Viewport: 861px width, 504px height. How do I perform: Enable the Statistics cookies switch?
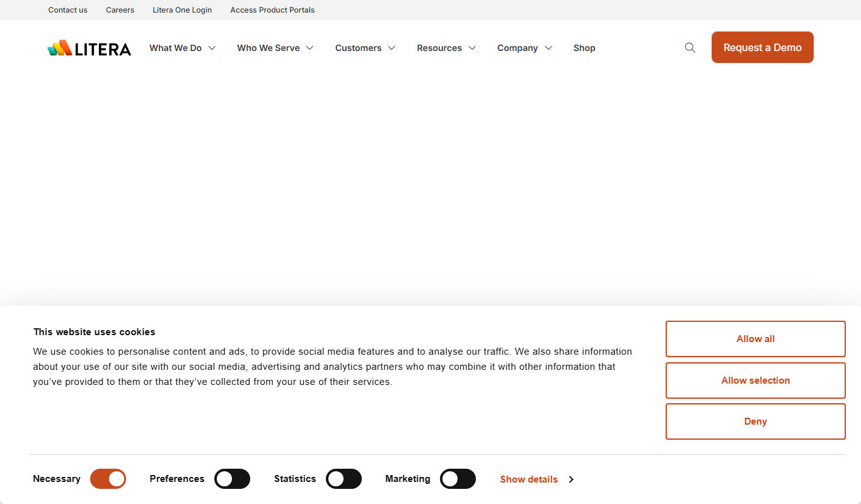pos(344,479)
